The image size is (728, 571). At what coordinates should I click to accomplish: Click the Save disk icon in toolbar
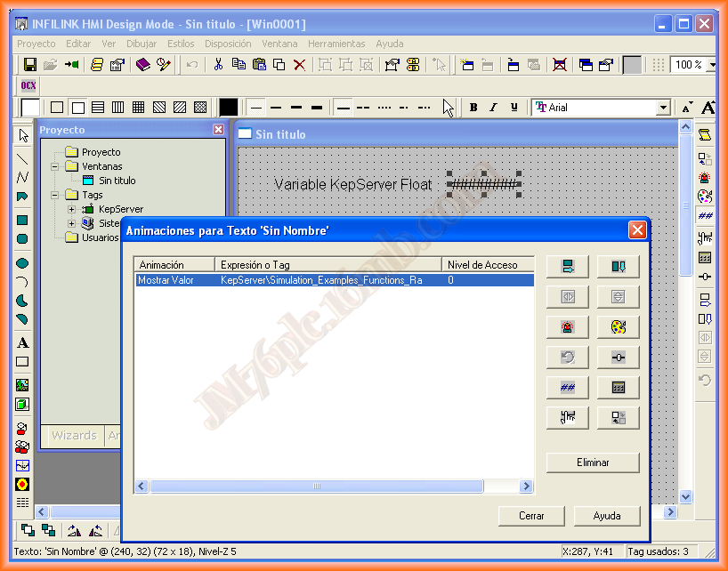(x=29, y=65)
